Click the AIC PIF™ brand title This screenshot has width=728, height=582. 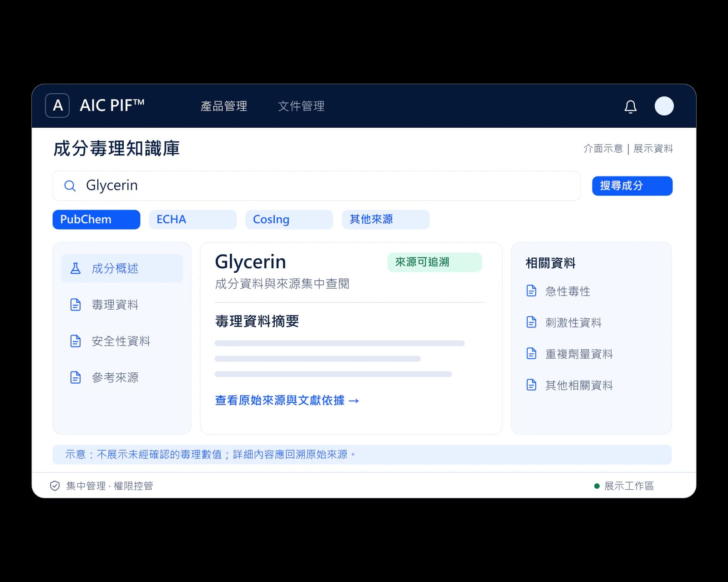112,105
